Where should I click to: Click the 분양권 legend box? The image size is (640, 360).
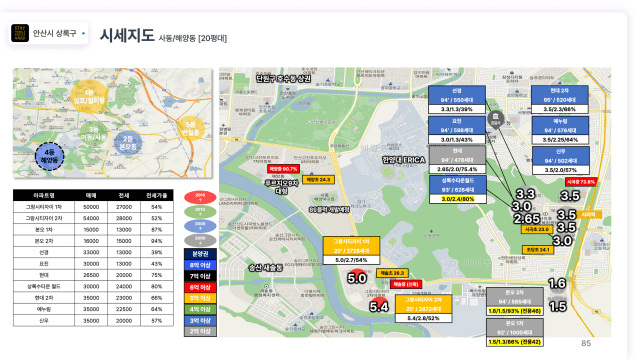(200, 254)
